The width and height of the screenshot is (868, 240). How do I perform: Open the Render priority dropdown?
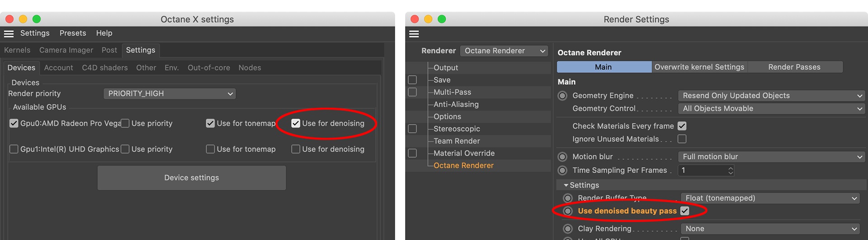pos(170,94)
